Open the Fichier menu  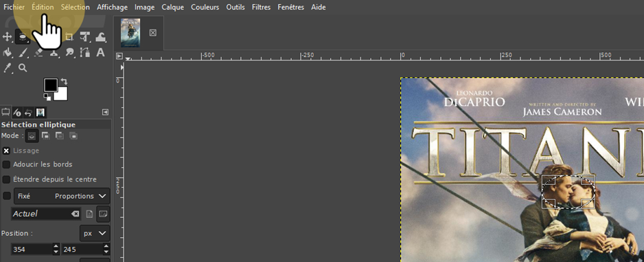coord(14,7)
